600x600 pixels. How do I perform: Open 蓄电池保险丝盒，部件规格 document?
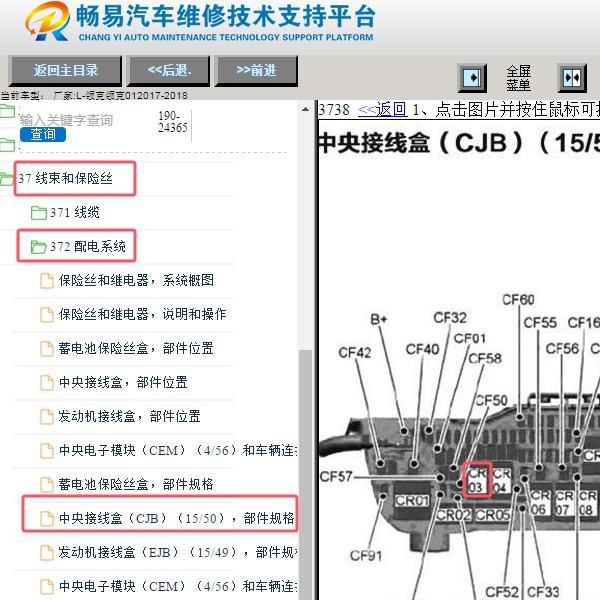(x=136, y=484)
